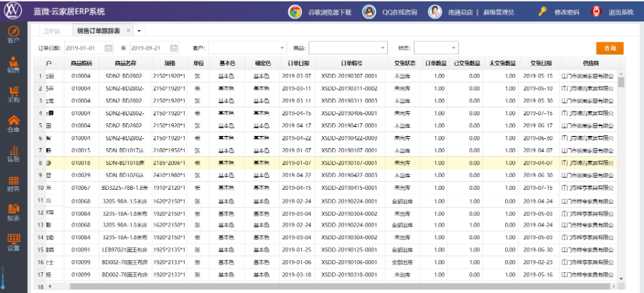Click the key icon for password change
Image resolution: width=644 pixels, height=293 pixels.
pyautogui.click(x=542, y=11)
